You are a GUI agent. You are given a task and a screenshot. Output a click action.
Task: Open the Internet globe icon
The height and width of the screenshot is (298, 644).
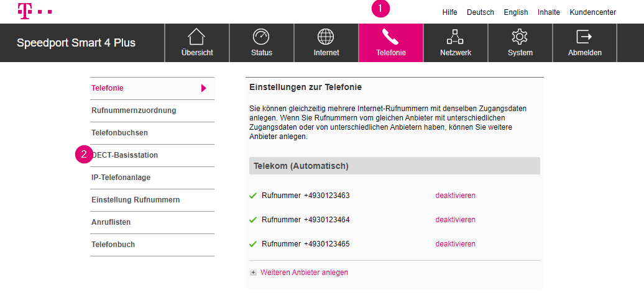click(x=326, y=37)
